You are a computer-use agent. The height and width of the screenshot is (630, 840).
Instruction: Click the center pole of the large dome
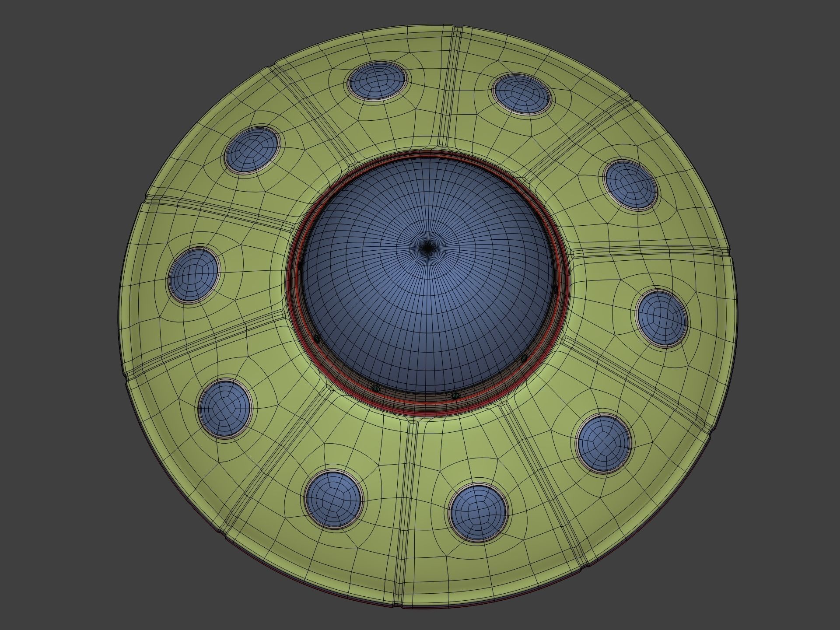tap(428, 248)
